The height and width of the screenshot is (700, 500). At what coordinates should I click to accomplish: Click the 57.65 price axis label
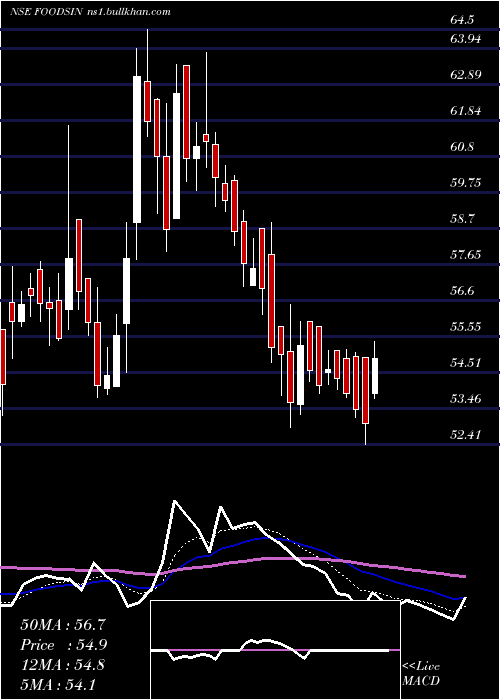point(466,255)
